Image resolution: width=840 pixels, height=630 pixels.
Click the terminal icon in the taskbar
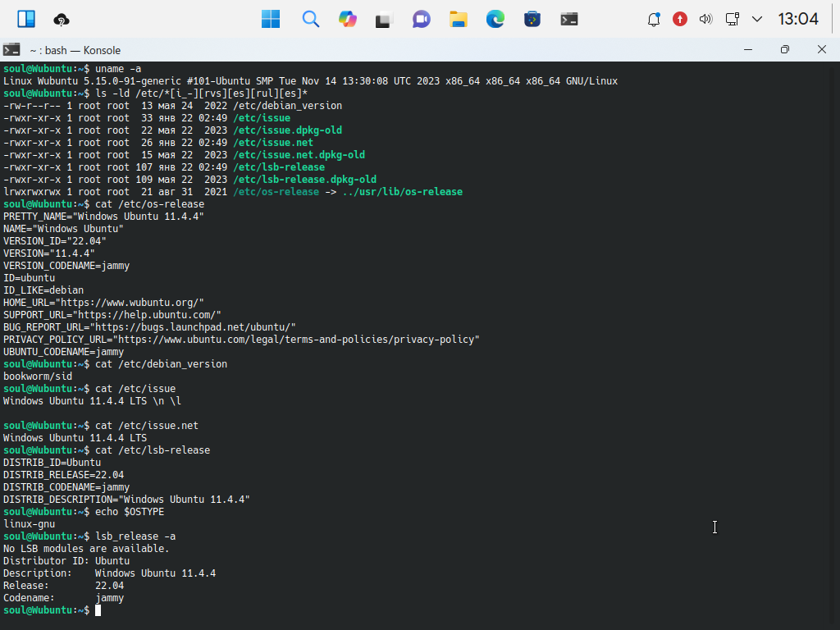pyautogui.click(x=569, y=20)
